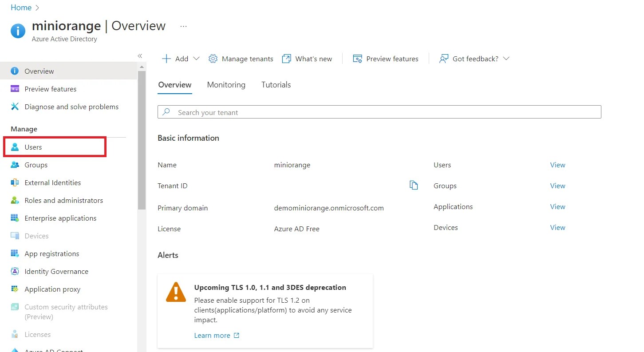The height and width of the screenshot is (352, 644).
Task: Switch to the Monitoring tab
Action: (x=226, y=84)
